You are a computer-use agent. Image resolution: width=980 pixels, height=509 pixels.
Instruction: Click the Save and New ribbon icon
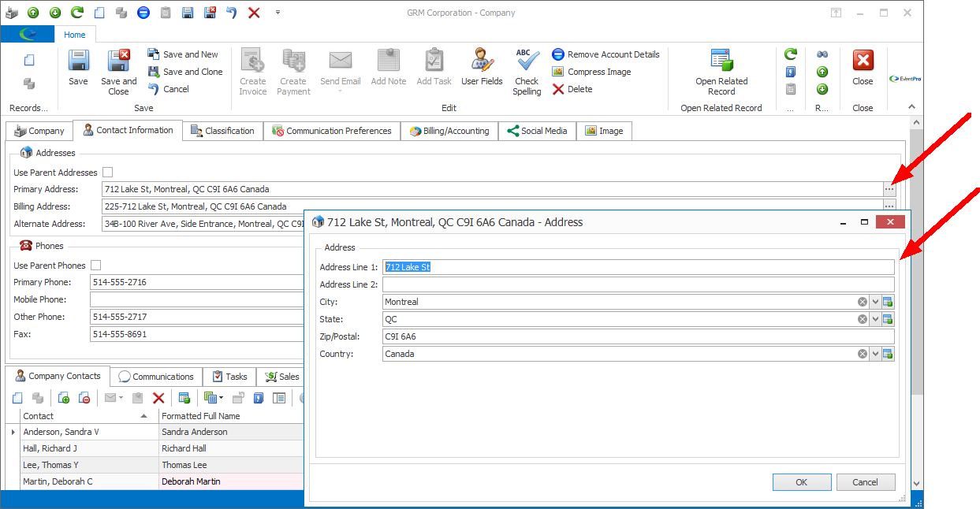pyautogui.click(x=154, y=54)
